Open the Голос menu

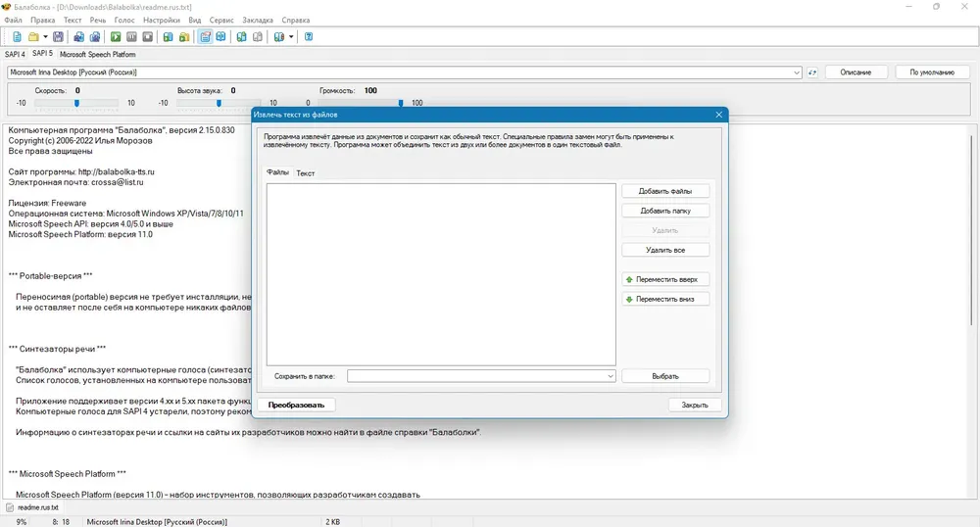click(124, 20)
